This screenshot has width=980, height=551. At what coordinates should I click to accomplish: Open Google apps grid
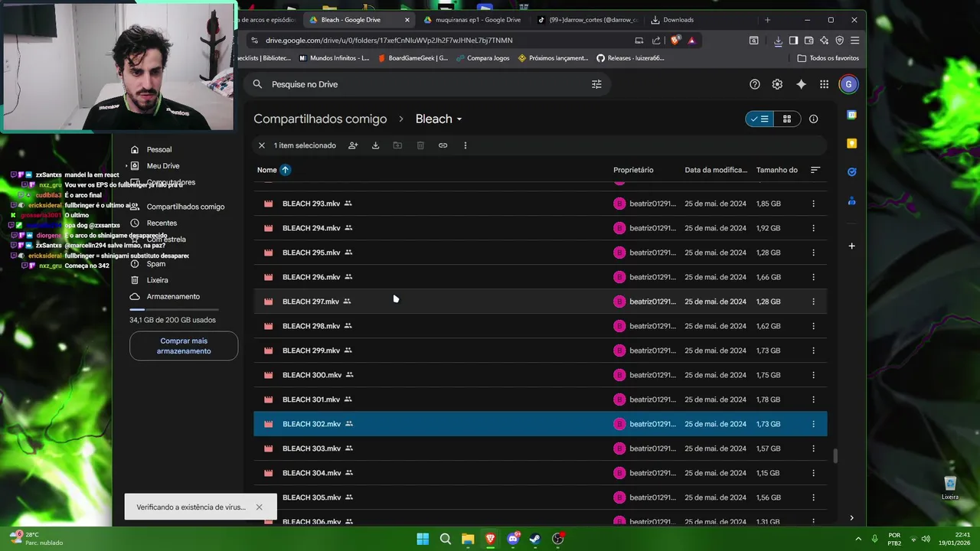(824, 84)
